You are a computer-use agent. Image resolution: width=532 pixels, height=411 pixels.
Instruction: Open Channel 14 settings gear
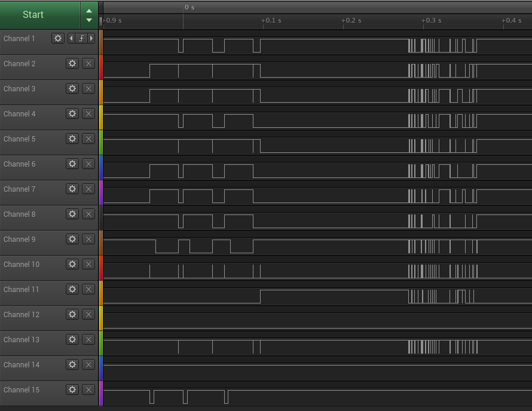pos(72,364)
